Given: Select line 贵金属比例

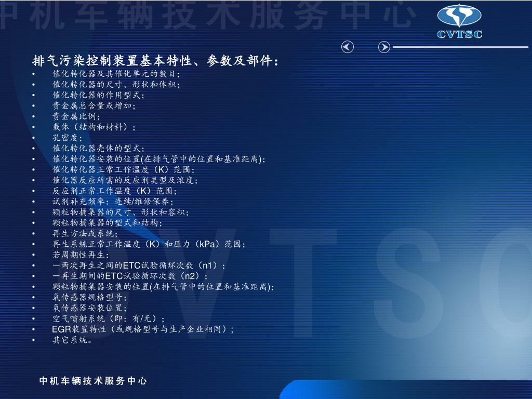Looking at the screenshot, I should [76, 116].
